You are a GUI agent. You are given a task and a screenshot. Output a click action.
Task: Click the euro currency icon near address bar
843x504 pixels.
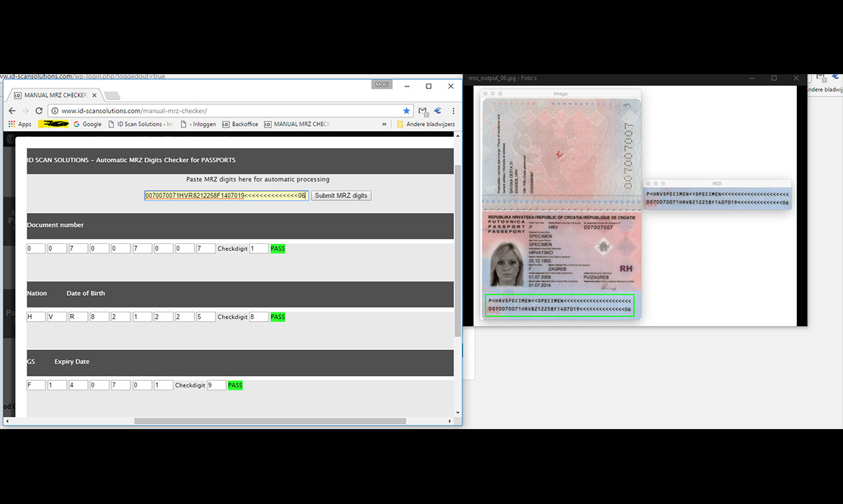(x=437, y=111)
